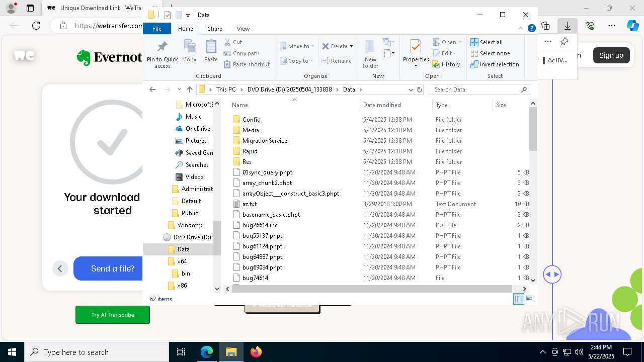This screenshot has width=644, height=362.
Task: Click Try AI Transcribe button
Action: click(113, 315)
